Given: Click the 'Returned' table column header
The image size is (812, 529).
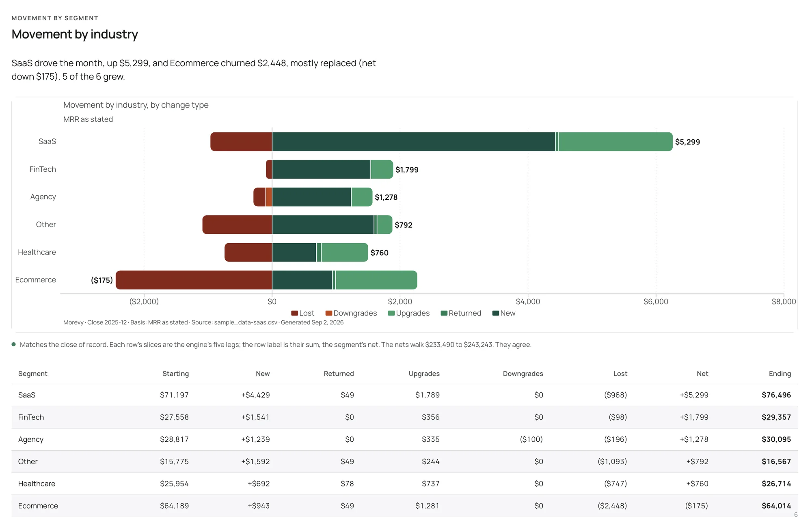Looking at the screenshot, I should [x=339, y=374].
